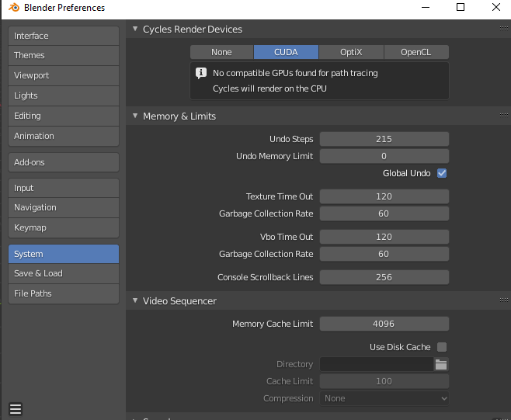
Task: Switch to the Input section
Action: pyautogui.click(x=64, y=188)
